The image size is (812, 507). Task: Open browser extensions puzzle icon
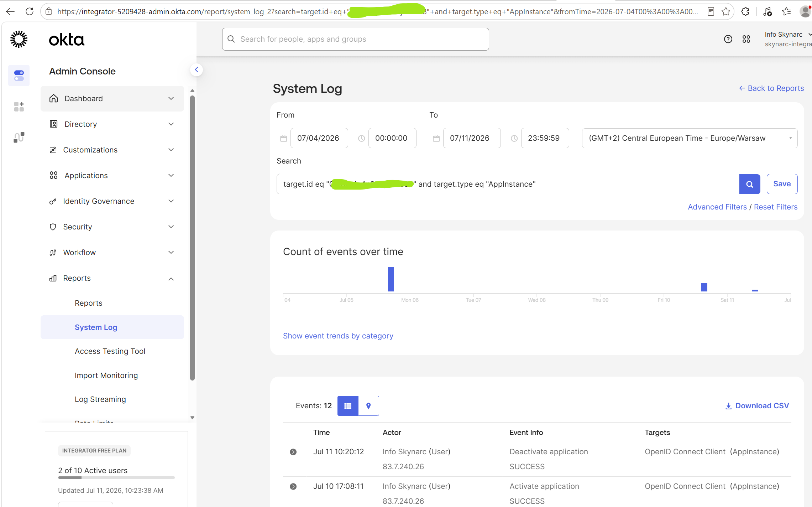745,12
